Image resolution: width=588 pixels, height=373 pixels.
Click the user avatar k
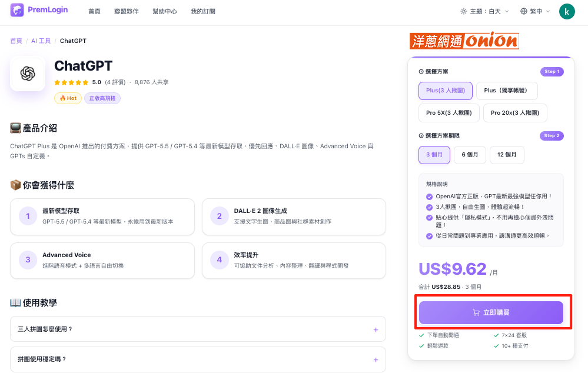[x=567, y=11]
